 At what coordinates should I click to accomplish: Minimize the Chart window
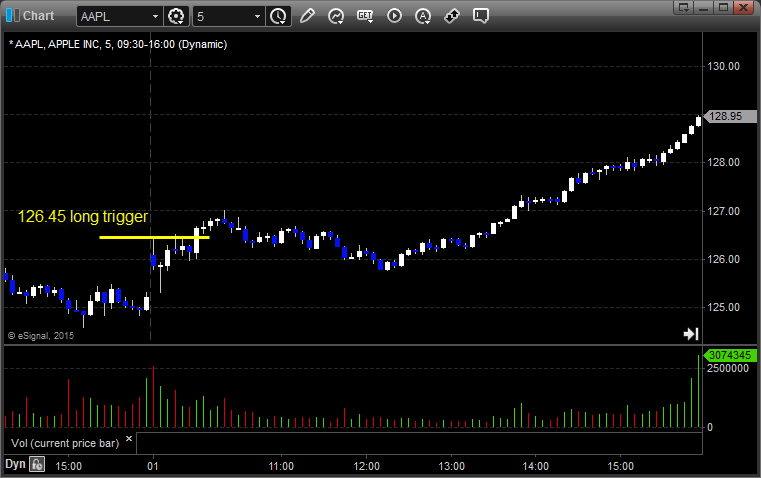tap(704, 7)
